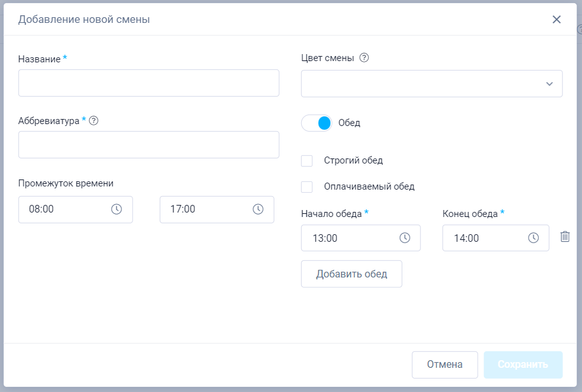Click the Отмена button
Viewport: 582px width, 392px height.
click(x=444, y=365)
